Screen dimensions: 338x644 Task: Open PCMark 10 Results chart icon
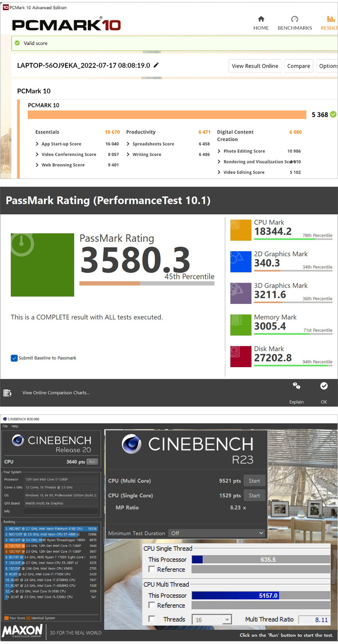pos(331,19)
